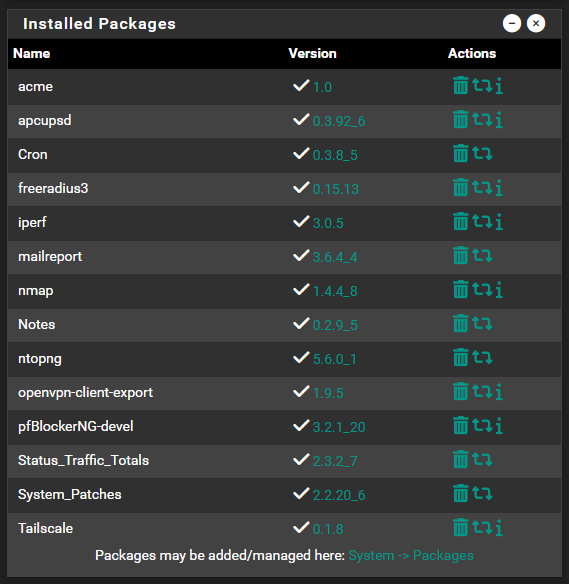Reinstall Status_Traffic_Totals package
The width and height of the screenshot is (569, 584).
(483, 460)
